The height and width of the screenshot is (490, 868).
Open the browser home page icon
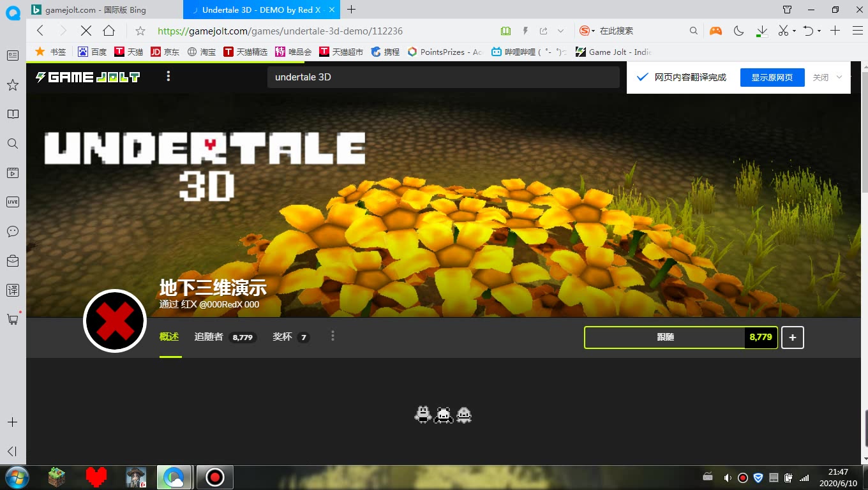click(x=109, y=31)
